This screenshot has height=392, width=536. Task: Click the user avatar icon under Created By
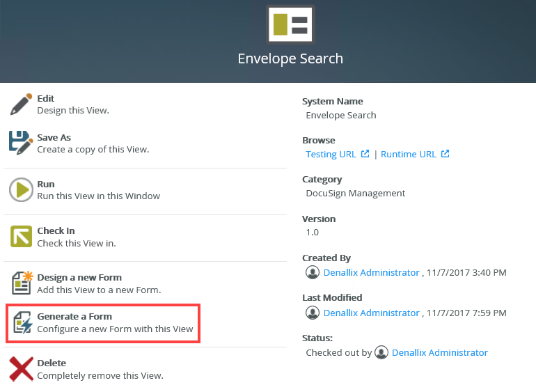(313, 272)
